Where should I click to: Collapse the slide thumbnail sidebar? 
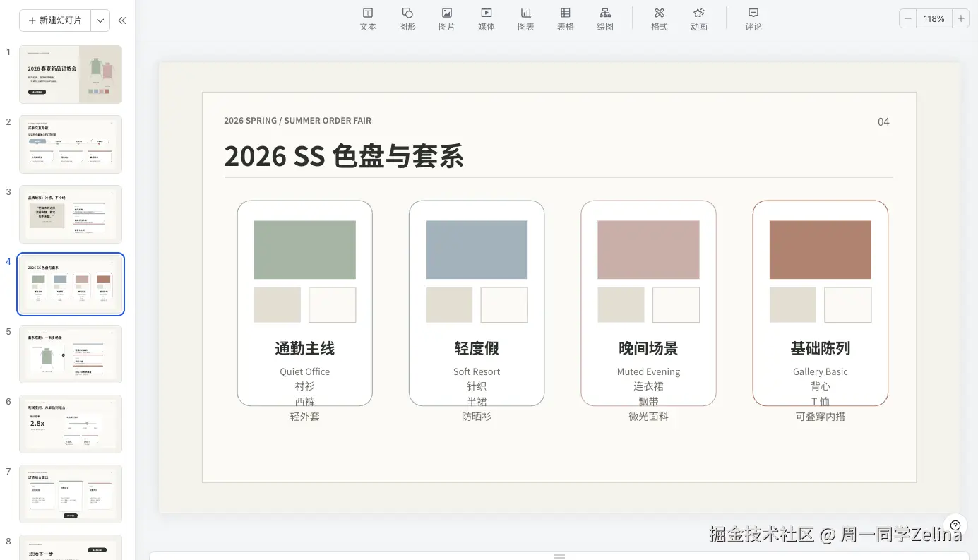pos(122,20)
